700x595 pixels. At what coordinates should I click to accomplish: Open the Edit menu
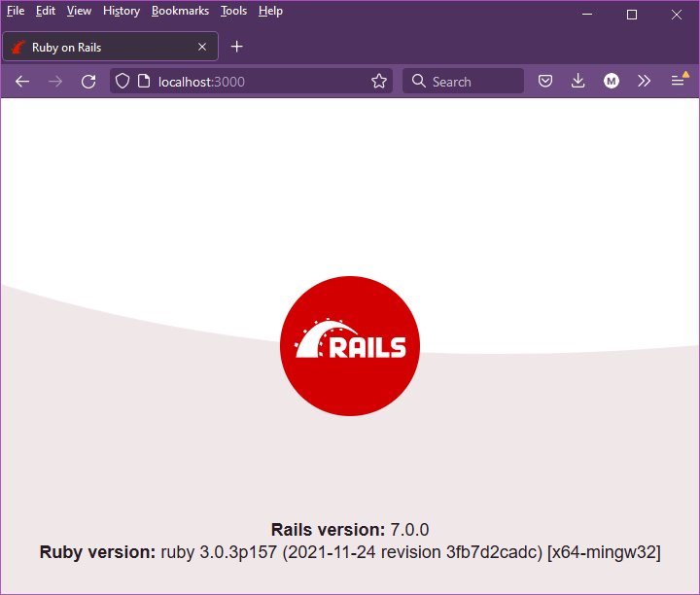pos(46,11)
